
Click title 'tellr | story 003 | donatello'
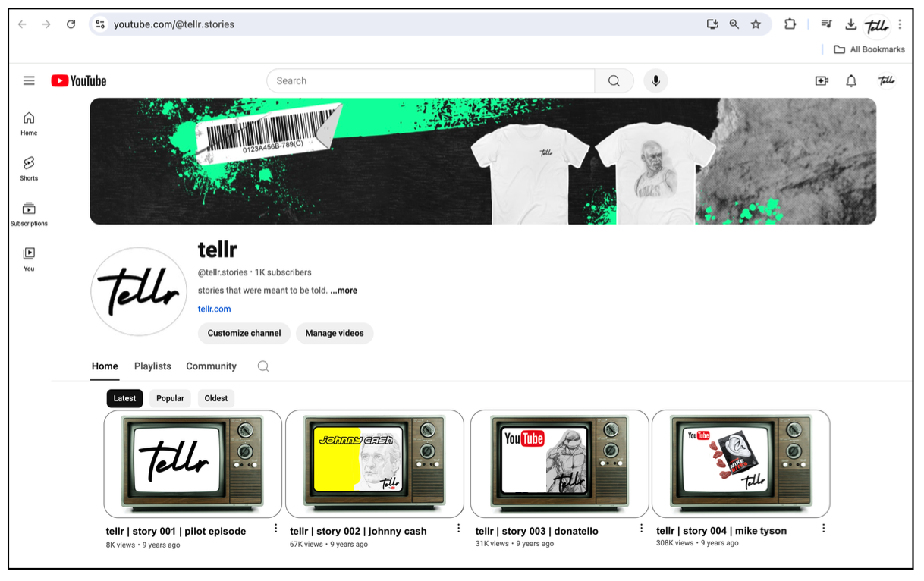pos(537,532)
